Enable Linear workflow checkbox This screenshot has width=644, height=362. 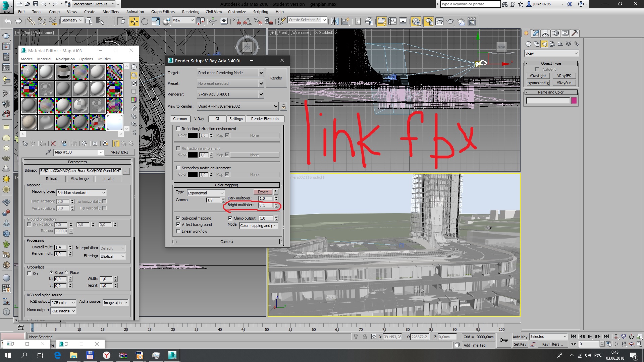pyautogui.click(x=178, y=231)
